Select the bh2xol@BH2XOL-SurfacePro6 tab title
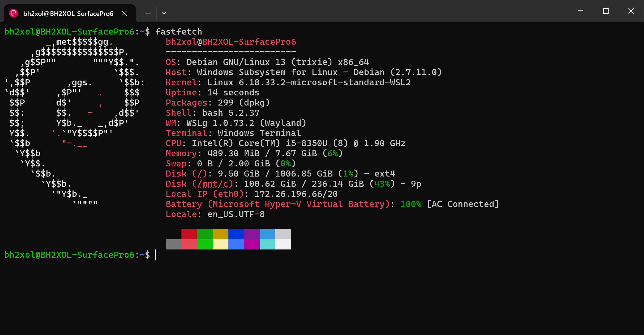 (x=68, y=13)
